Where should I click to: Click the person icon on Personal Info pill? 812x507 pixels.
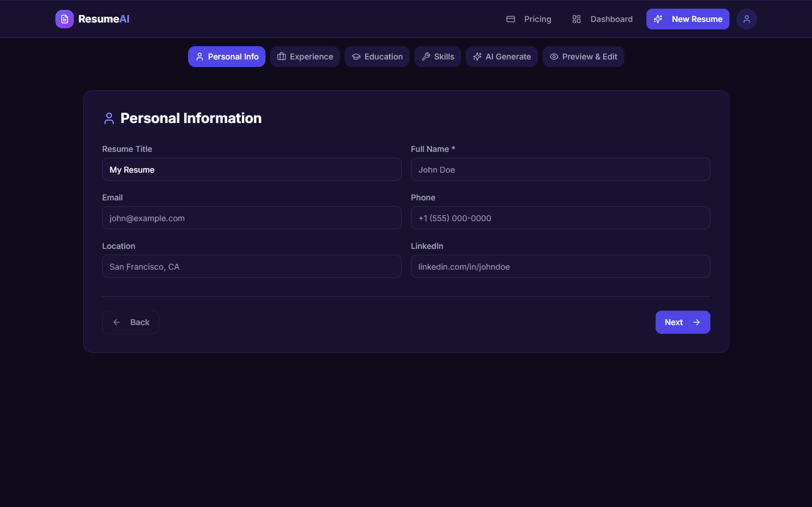[200, 56]
